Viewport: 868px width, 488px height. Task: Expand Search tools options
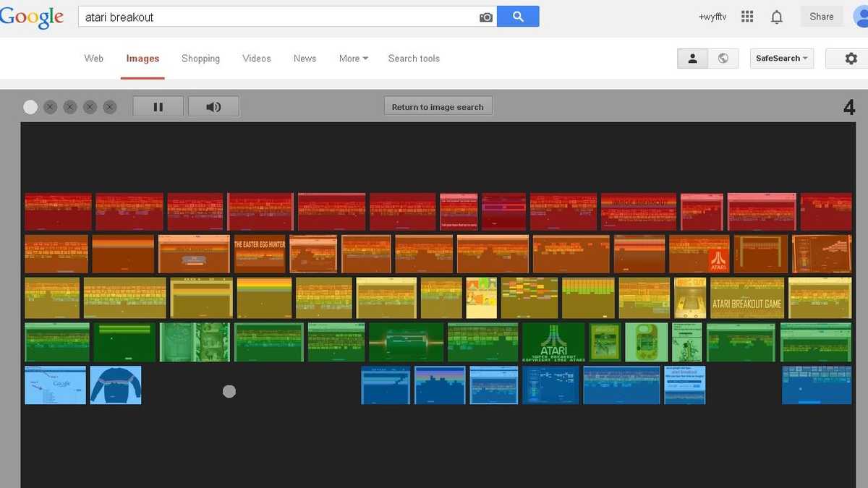point(413,58)
